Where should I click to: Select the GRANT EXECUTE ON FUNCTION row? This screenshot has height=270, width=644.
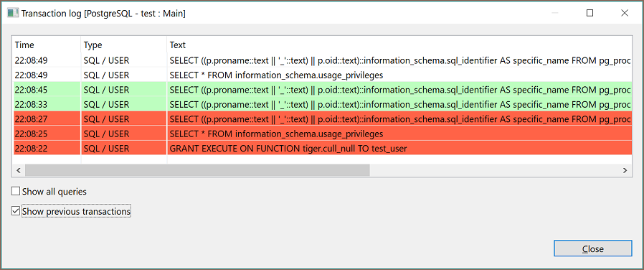(323, 149)
